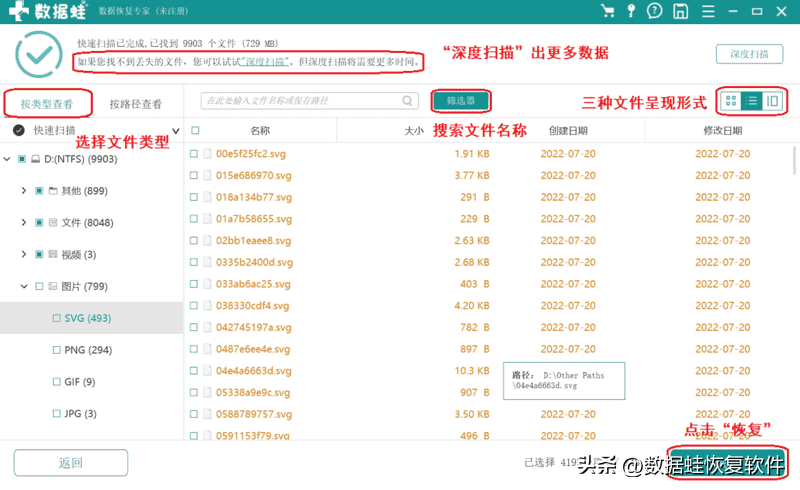Click the save scan floppy disk icon

(681, 11)
